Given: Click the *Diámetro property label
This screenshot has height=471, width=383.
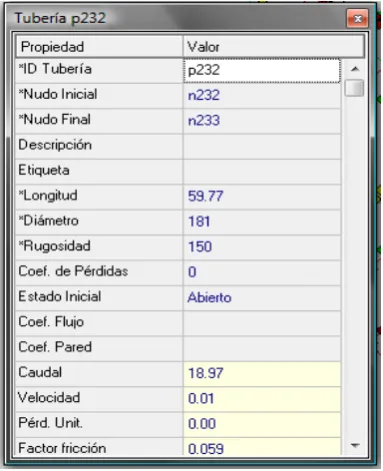Looking at the screenshot, I should [x=49, y=221].
